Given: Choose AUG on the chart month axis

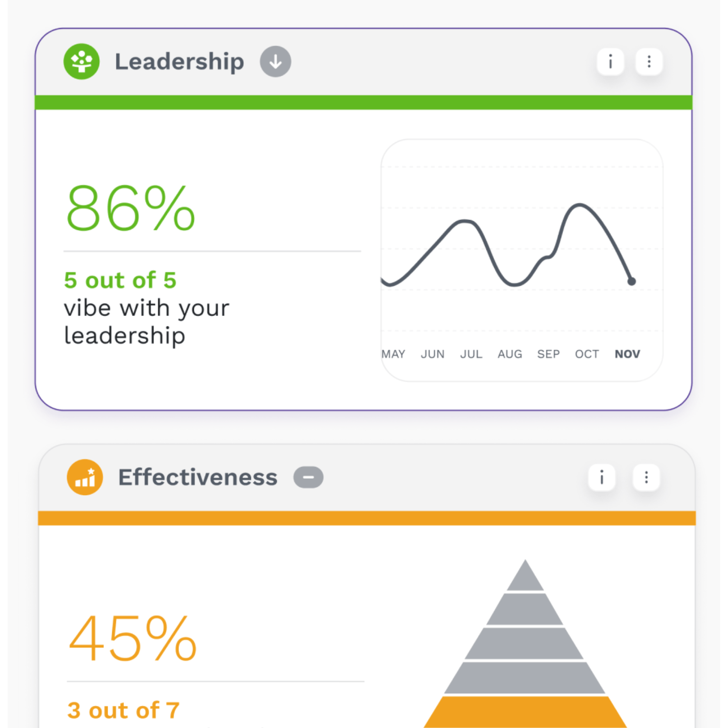Looking at the screenshot, I should coord(510,354).
